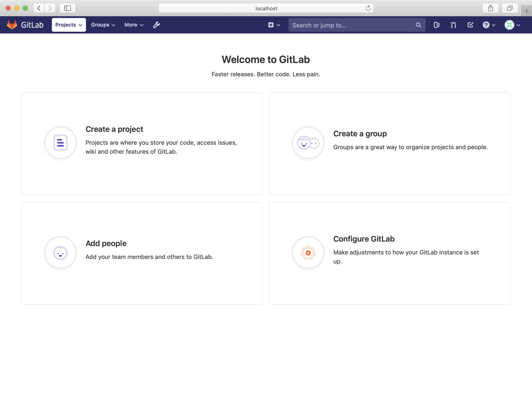Screen dimensions: 532x394
Task: Show all tabs overview button
Action: (x=510, y=8)
